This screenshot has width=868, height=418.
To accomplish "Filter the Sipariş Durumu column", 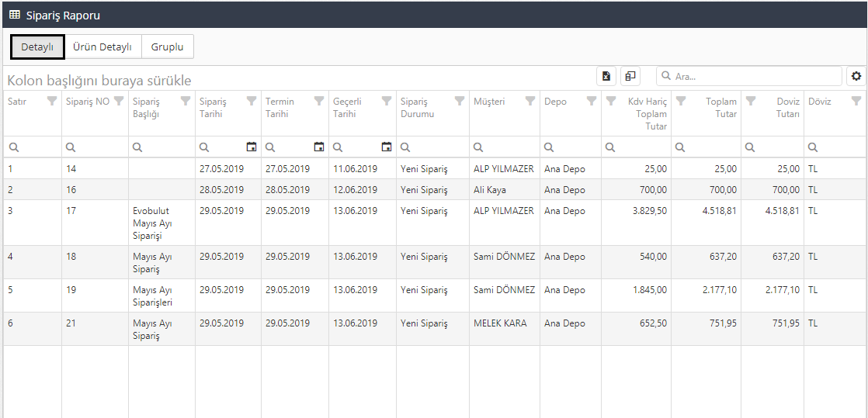I will (x=460, y=101).
